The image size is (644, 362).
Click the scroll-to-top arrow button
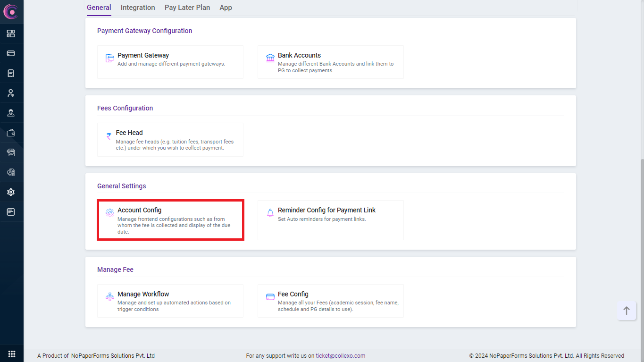pyautogui.click(x=626, y=311)
